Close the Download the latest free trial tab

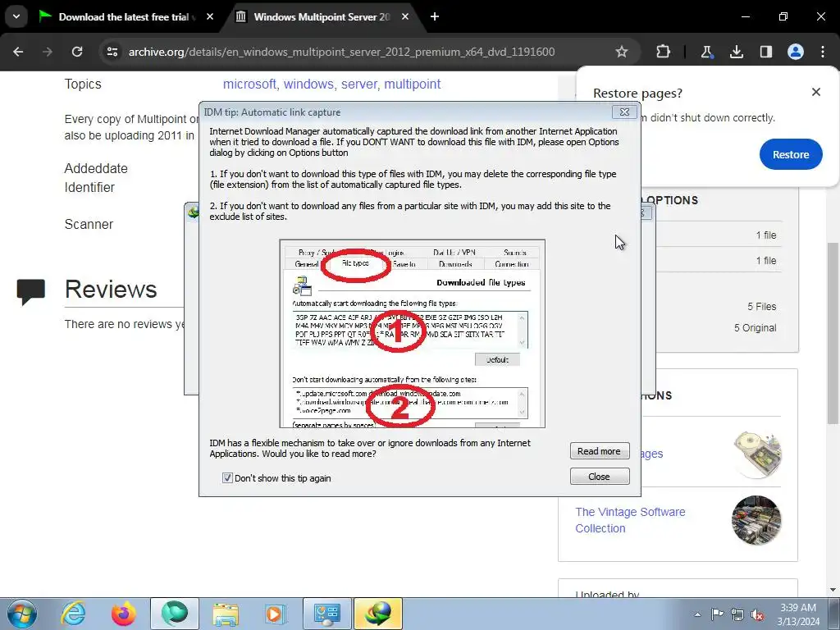pyautogui.click(x=210, y=16)
